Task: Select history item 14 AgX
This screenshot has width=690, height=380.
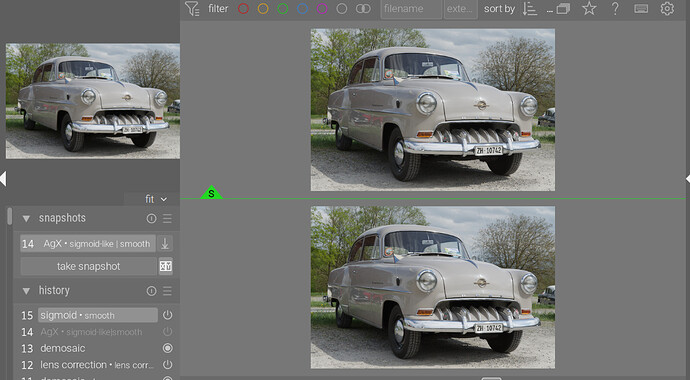Action: click(91, 332)
